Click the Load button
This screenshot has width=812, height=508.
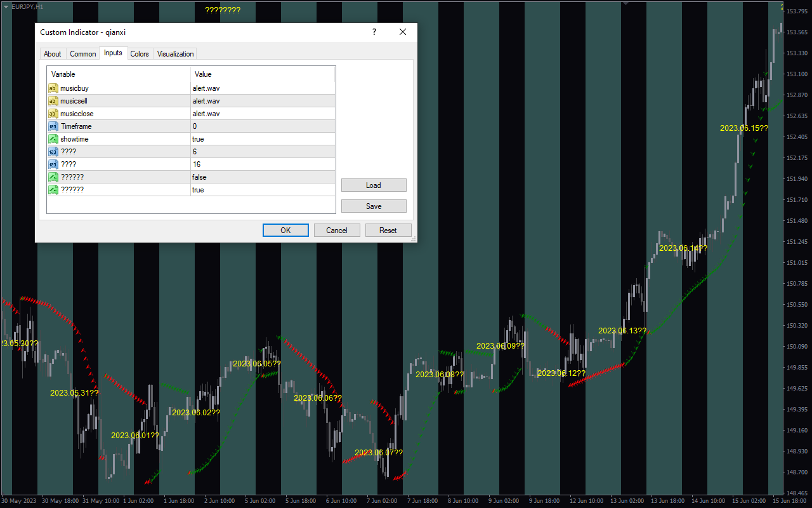pos(374,185)
